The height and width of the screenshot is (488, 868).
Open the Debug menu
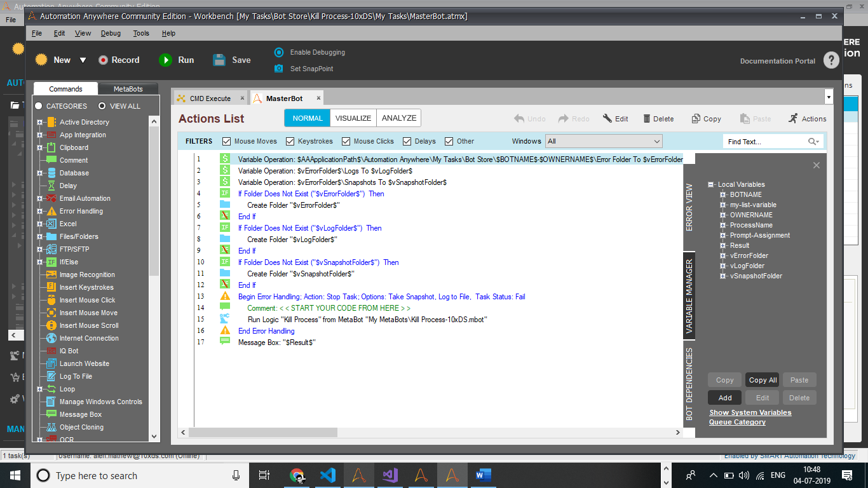tap(111, 33)
